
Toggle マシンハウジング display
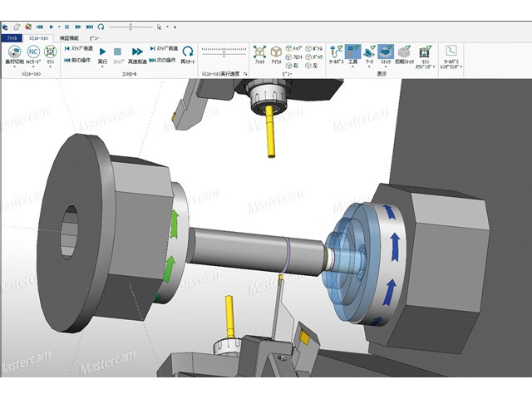(x=425, y=57)
